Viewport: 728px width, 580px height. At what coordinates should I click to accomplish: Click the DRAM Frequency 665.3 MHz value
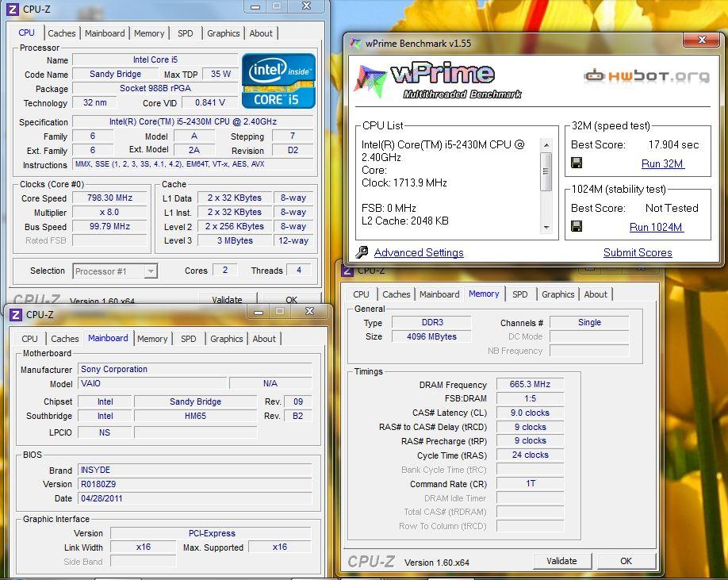click(x=530, y=385)
